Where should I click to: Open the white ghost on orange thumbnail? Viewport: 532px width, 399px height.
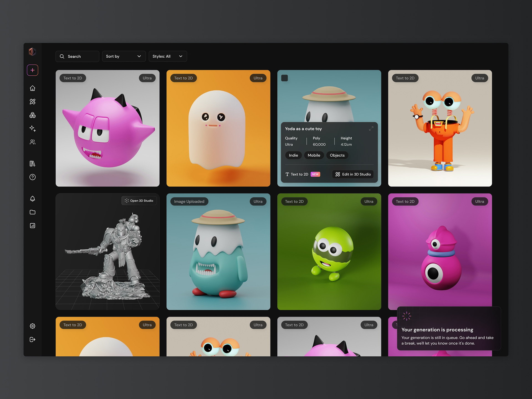(218, 128)
